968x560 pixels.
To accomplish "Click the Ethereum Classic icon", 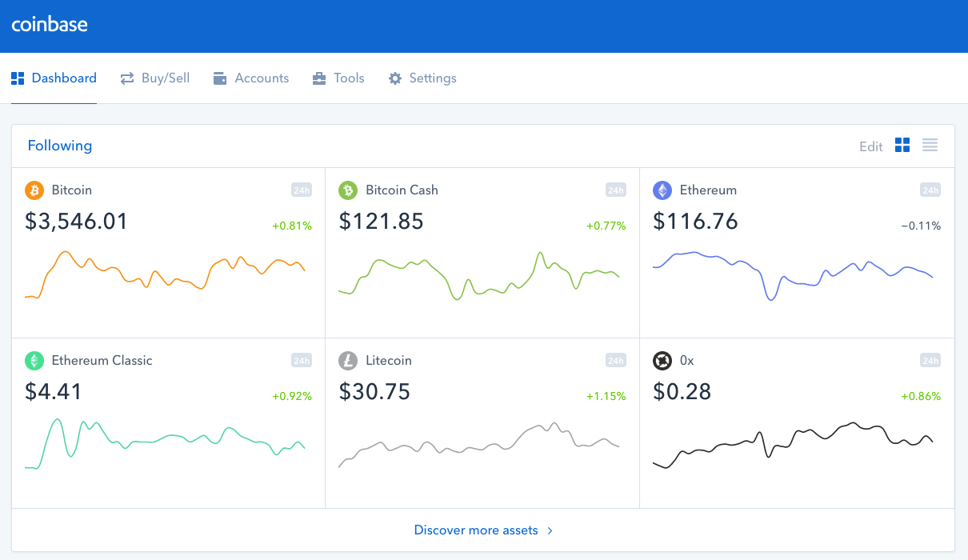I will click(34, 360).
